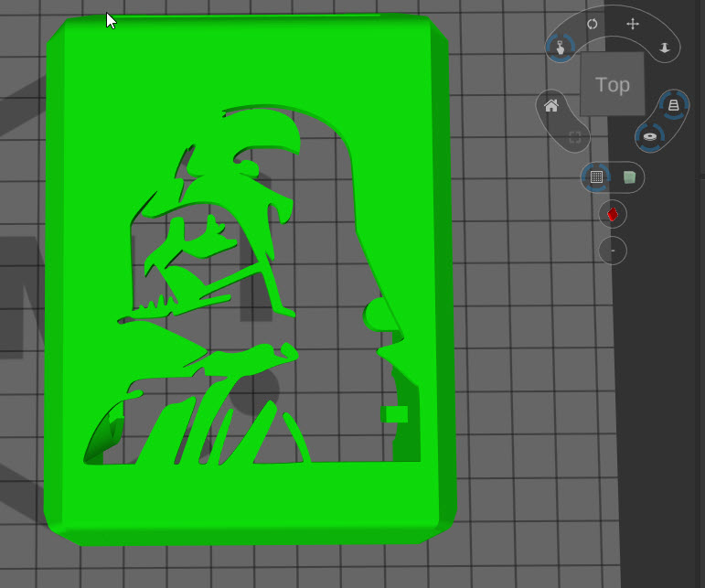Switch to pale green solid cube display
Viewport: 705px width, 588px height.
[629, 177]
